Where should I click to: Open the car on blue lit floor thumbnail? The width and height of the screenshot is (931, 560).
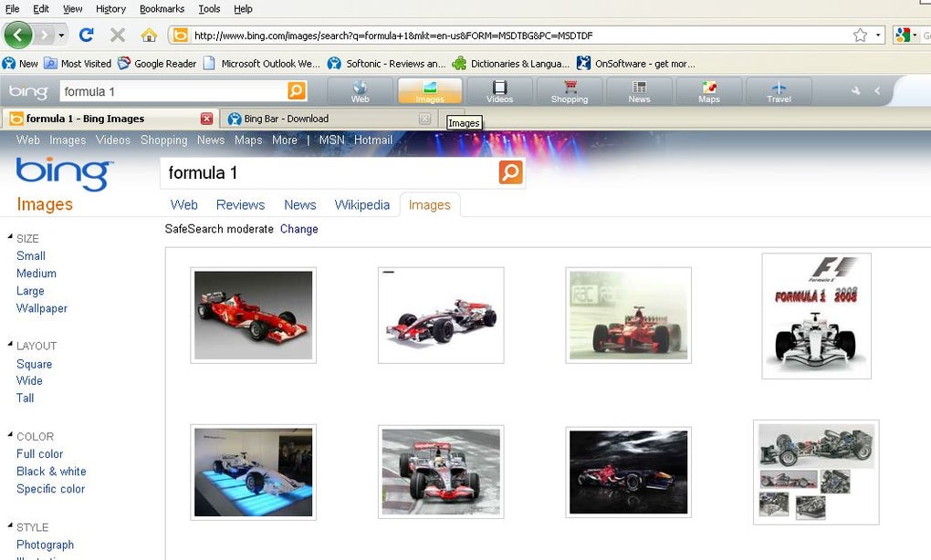[x=254, y=472]
